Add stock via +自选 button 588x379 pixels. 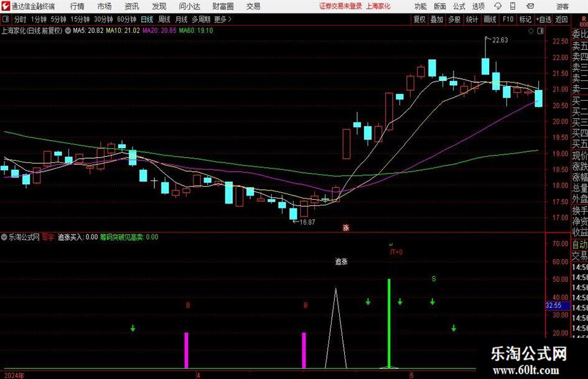coord(544,19)
